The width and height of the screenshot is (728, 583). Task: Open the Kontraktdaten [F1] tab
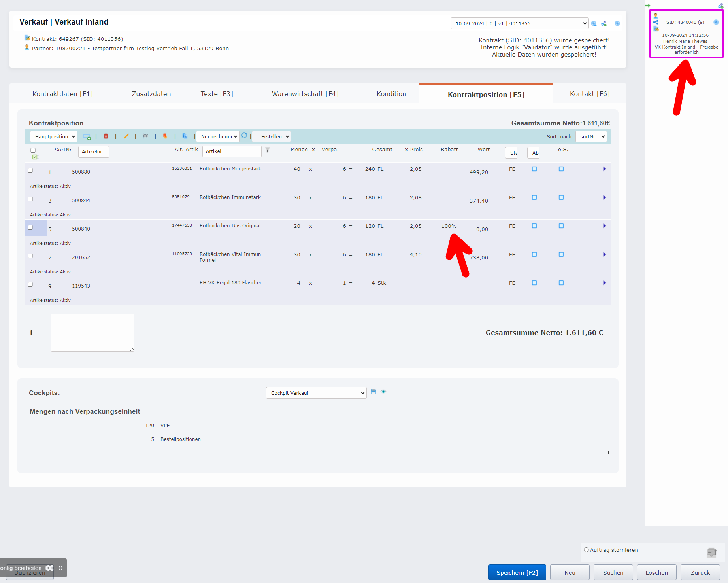click(x=62, y=94)
